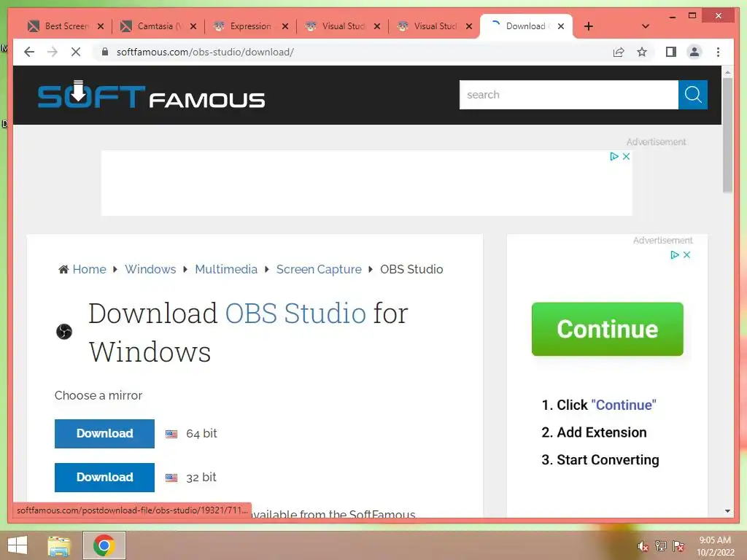Screen dimensions: 747x560
Task: Click the taskbar clock and date
Action: point(715,546)
